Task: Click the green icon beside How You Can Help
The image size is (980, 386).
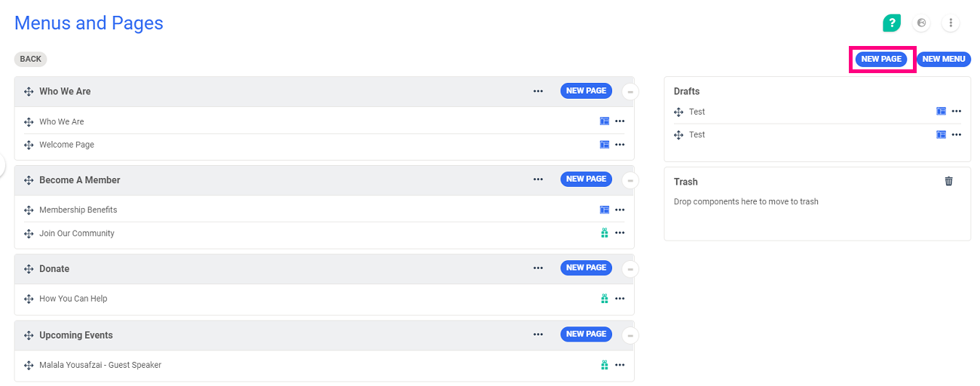Action: point(604,299)
